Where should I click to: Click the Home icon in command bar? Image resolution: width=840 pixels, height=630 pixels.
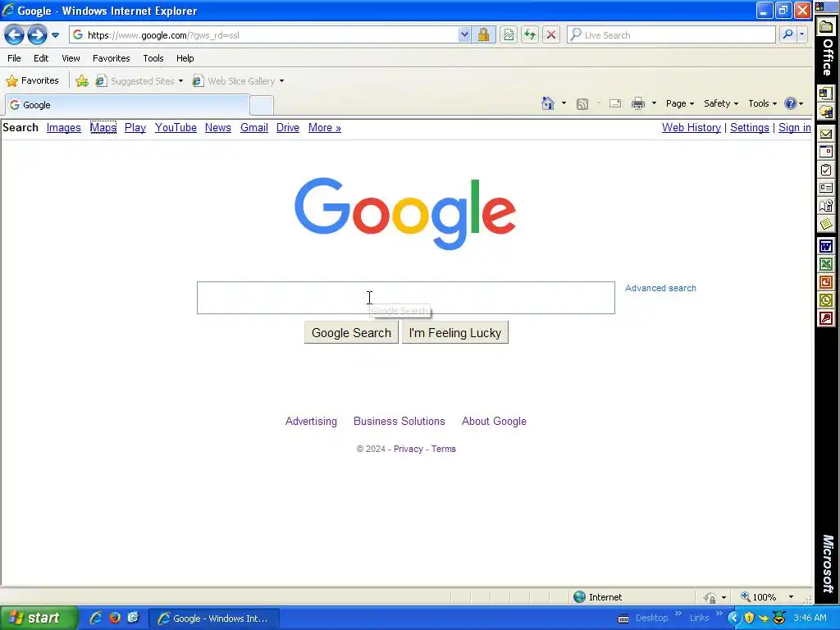click(x=547, y=103)
